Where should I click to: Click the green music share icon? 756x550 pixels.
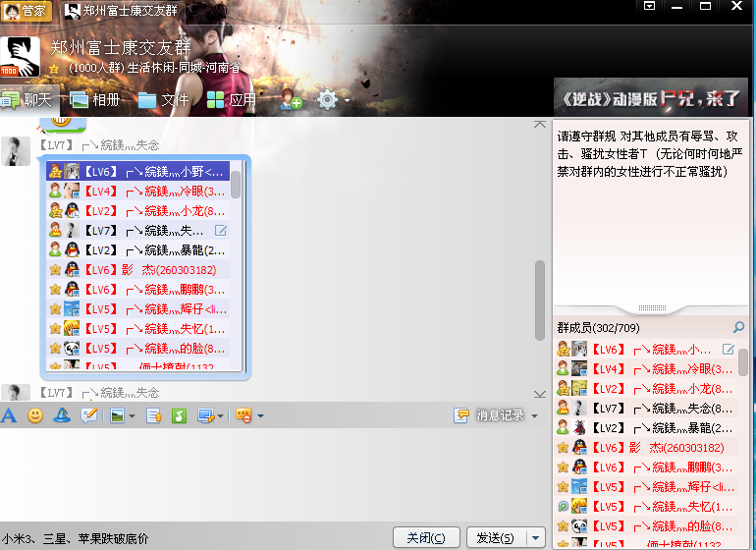[179, 415]
